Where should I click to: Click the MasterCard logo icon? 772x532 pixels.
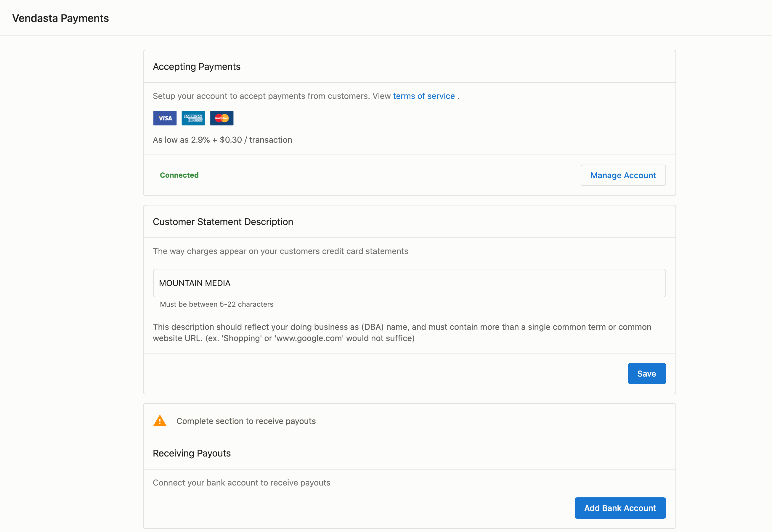222,118
